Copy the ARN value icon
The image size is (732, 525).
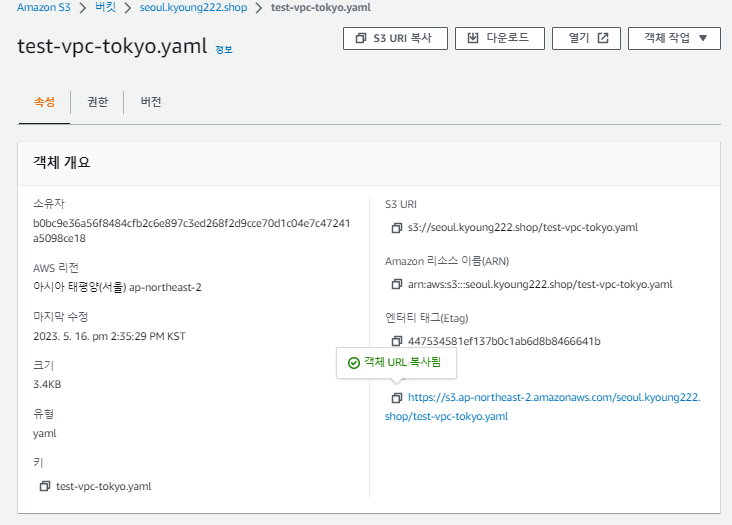(x=396, y=284)
